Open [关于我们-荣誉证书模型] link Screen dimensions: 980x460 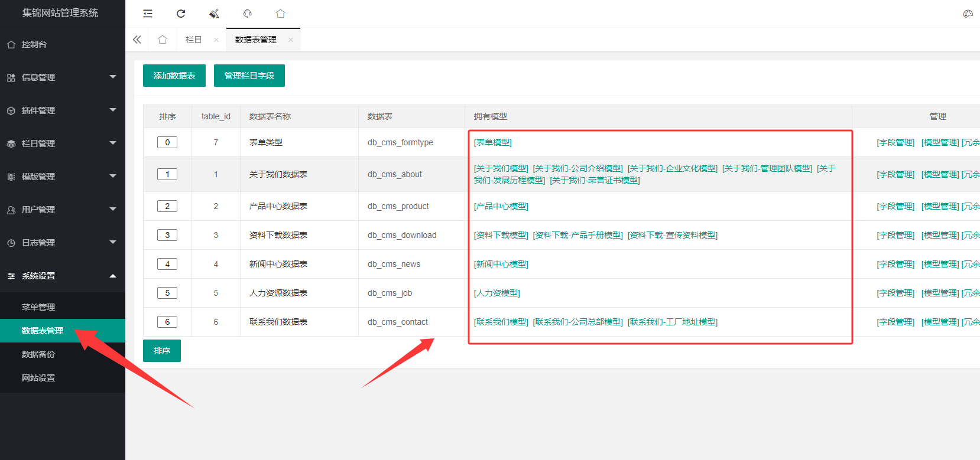pos(595,180)
